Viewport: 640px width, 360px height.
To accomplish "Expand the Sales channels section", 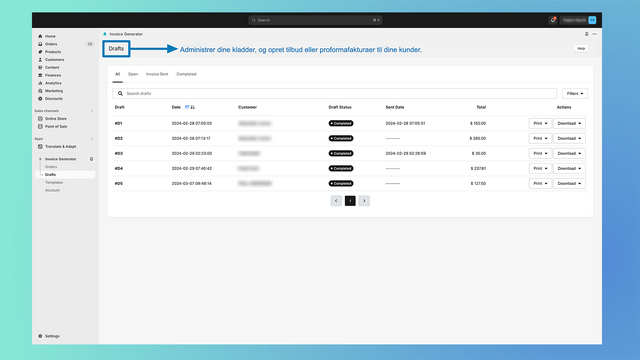I will pyautogui.click(x=92, y=111).
